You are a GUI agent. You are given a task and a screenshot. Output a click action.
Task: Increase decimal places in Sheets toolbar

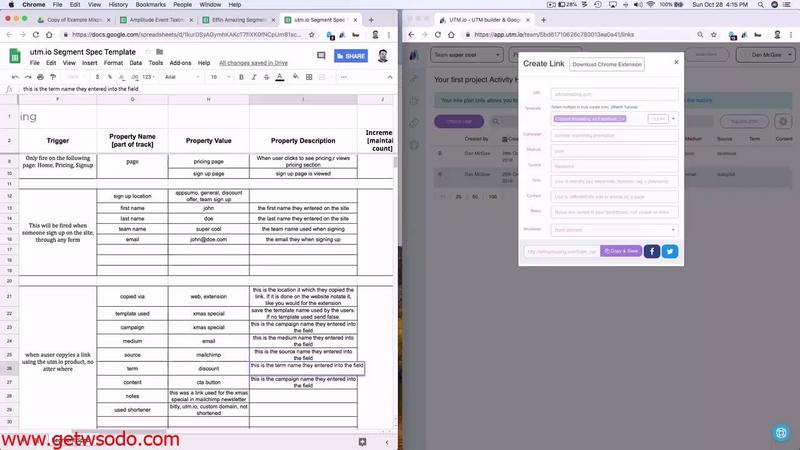pyautogui.click(x=135, y=77)
